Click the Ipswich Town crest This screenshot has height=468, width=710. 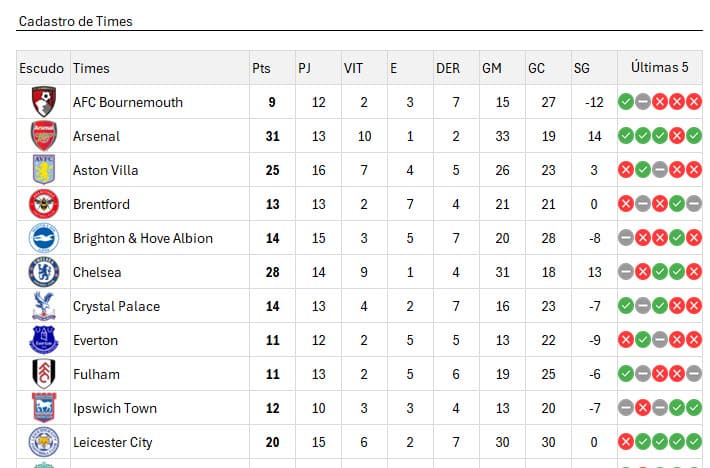coord(43,408)
